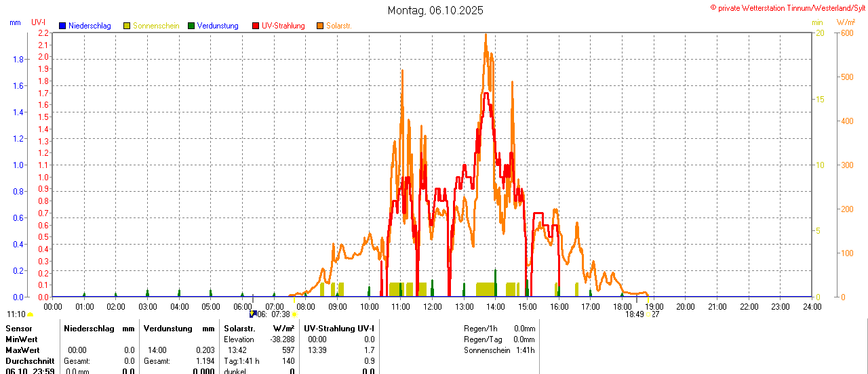Click the blue mm axis unit label
The image size is (868, 374).
coord(16,22)
